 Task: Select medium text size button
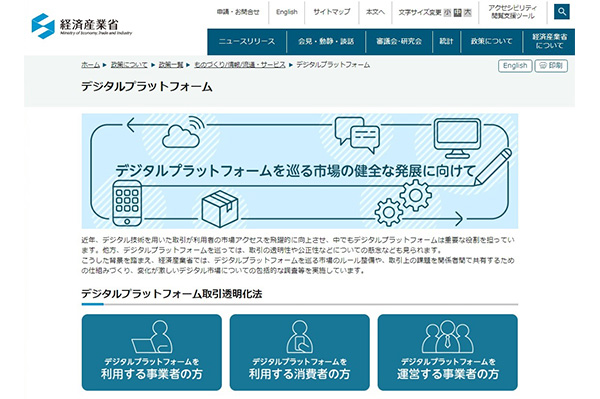pos(457,13)
